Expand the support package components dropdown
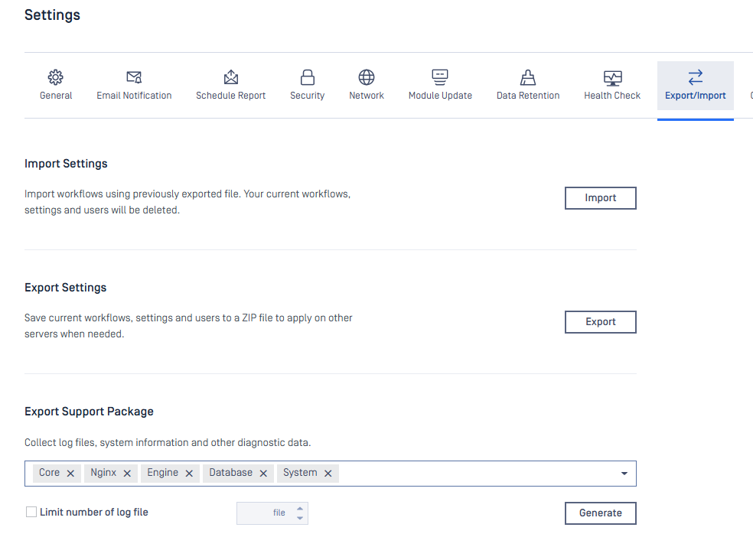 click(624, 474)
